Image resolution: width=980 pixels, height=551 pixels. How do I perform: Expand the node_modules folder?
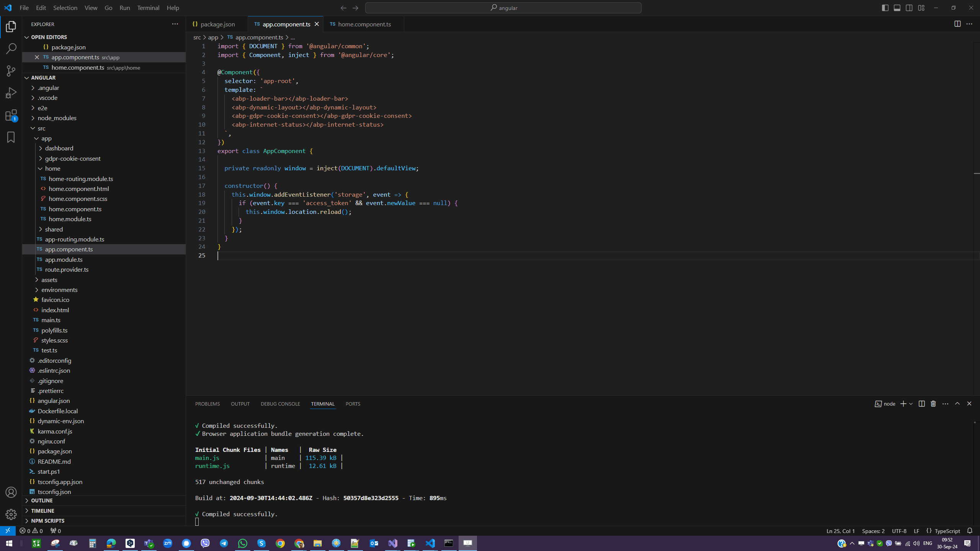pyautogui.click(x=57, y=118)
